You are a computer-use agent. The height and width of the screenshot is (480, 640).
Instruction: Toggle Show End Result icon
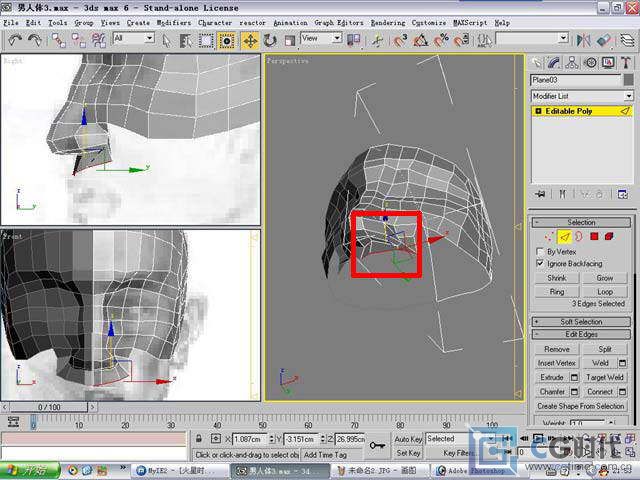click(562, 194)
